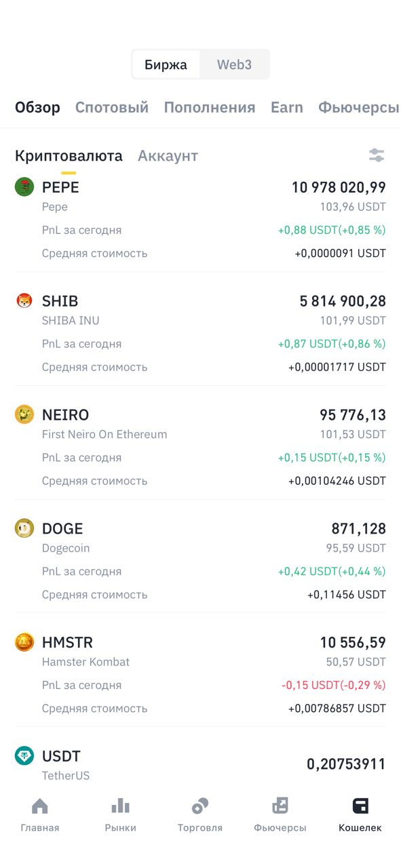Open the asset filter settings icon
401x868 pixels.
[377, 155]
